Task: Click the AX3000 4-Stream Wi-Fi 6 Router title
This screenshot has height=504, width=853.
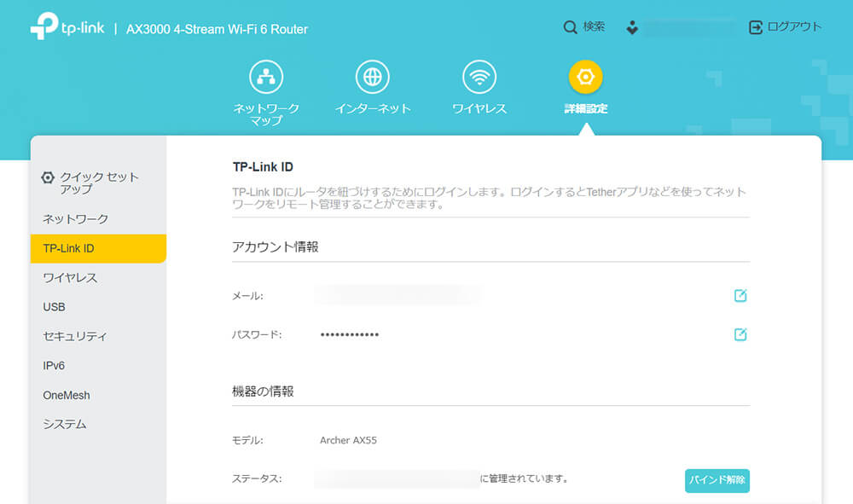Action: [x=217, y=29]
